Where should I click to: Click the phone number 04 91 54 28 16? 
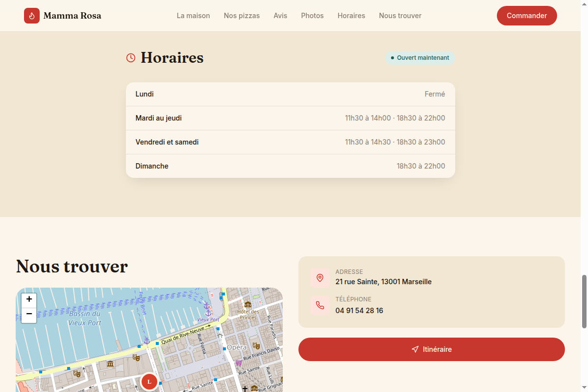tap(359, 311)
